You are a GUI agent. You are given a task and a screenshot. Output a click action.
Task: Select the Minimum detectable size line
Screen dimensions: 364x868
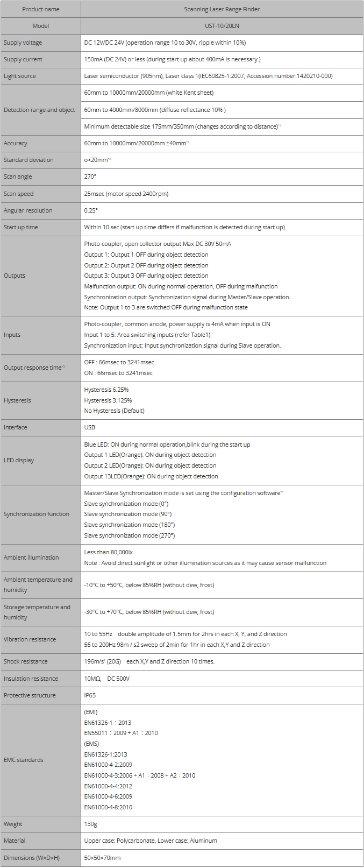coord(182,126)
